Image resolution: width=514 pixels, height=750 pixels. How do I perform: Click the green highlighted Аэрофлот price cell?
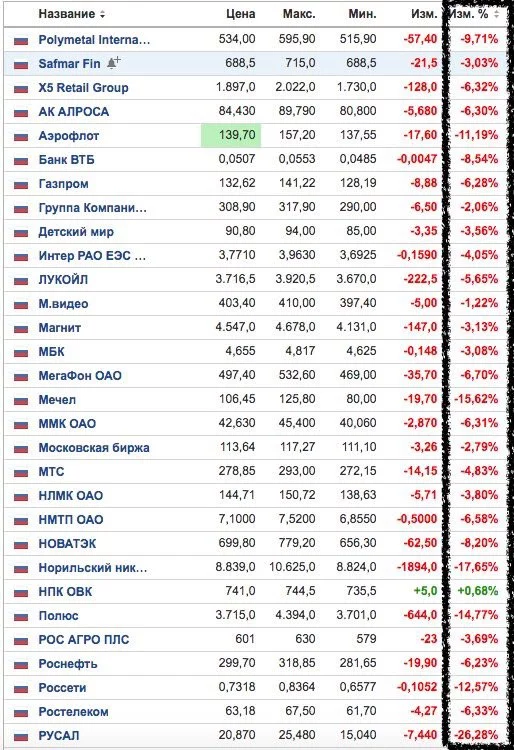pos(231,135)
